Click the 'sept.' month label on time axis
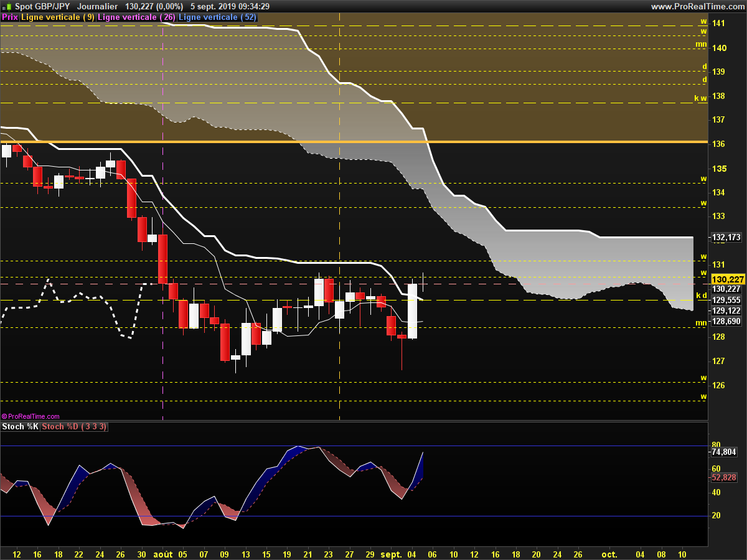 [x=392, y=554]
